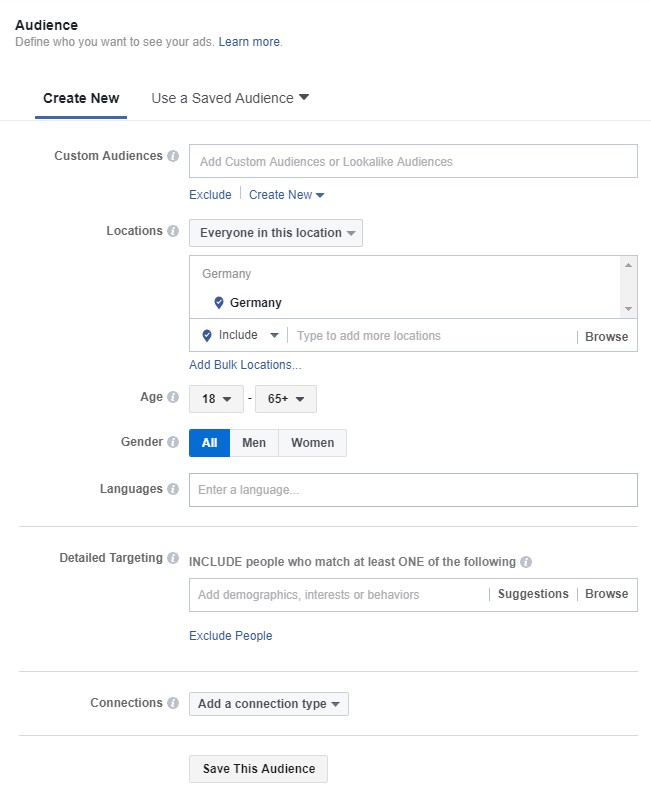
Task: Click the Detailed Targeting info icon
Action: 173,558
